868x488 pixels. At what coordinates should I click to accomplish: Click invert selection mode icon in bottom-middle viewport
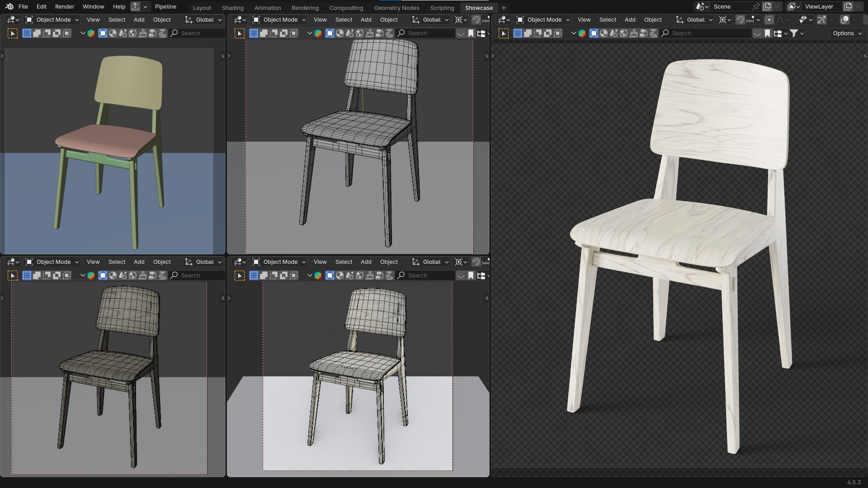(284, 276)
